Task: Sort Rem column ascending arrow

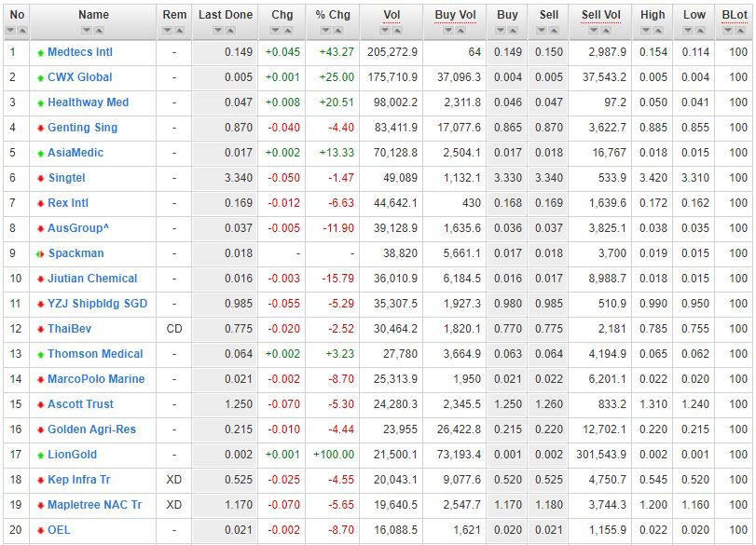Action: [x=180, y=31]
